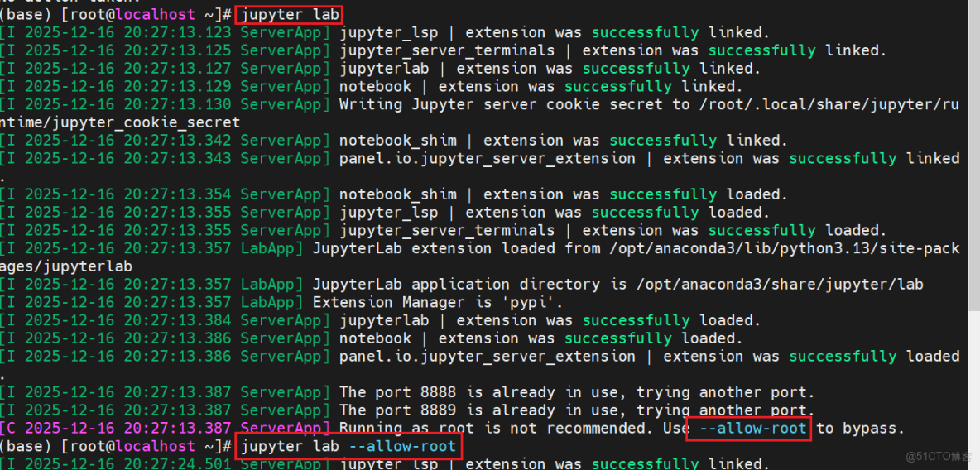The image size is (980, 470).
Task: Click the topmost "(base) [root@localhost ~]#" prompt
Action: [x=116, y=15]
